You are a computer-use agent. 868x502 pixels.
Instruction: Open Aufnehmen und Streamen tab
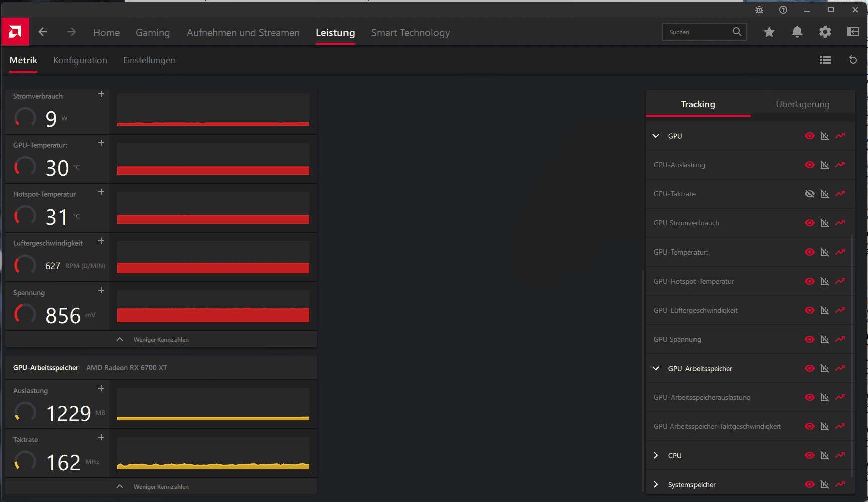[x=243, y=33]
